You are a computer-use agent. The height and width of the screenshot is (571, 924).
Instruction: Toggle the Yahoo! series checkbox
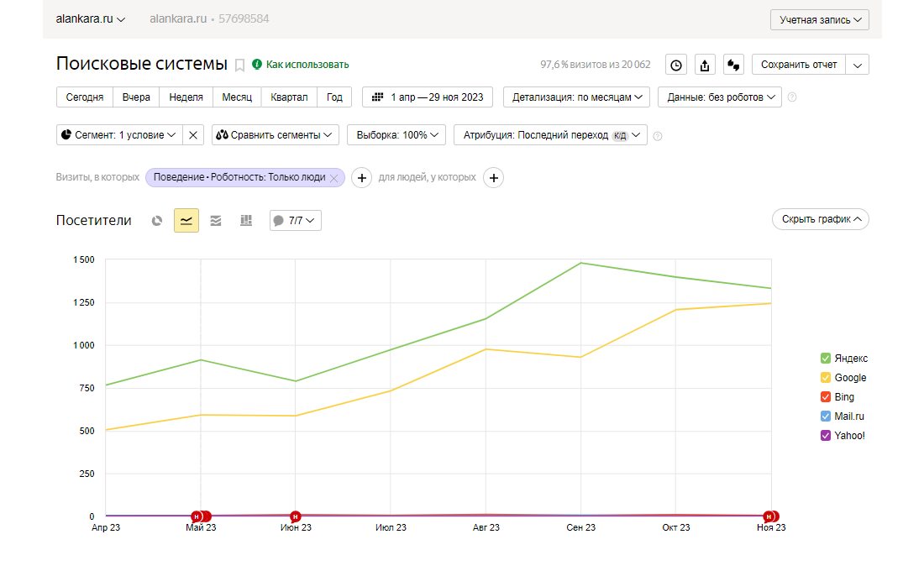coord(826,436)
